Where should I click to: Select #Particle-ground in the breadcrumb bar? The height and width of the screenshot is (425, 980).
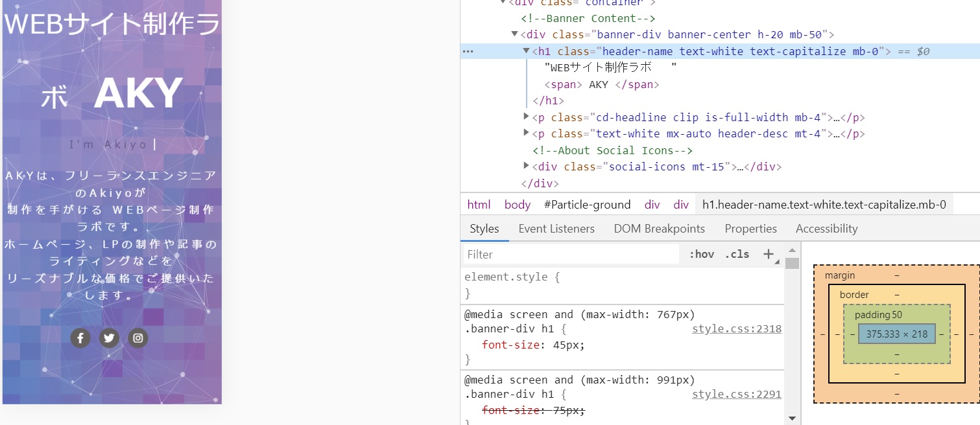[x=587, y=205]
